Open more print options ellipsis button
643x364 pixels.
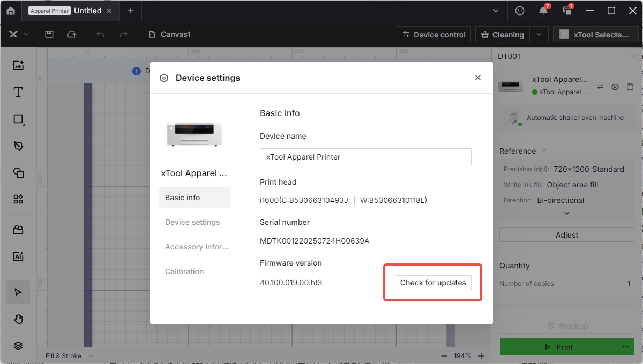click(x=626, y=347)
